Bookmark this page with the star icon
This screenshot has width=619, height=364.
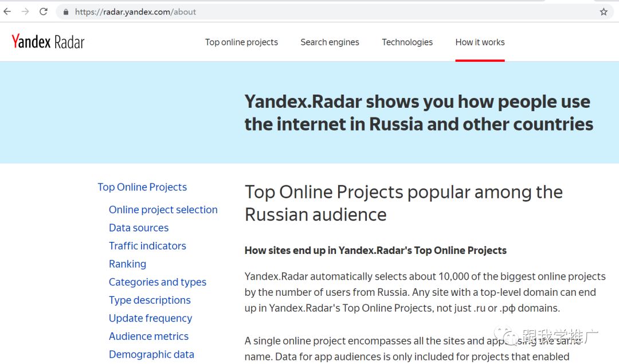point(604,12)
